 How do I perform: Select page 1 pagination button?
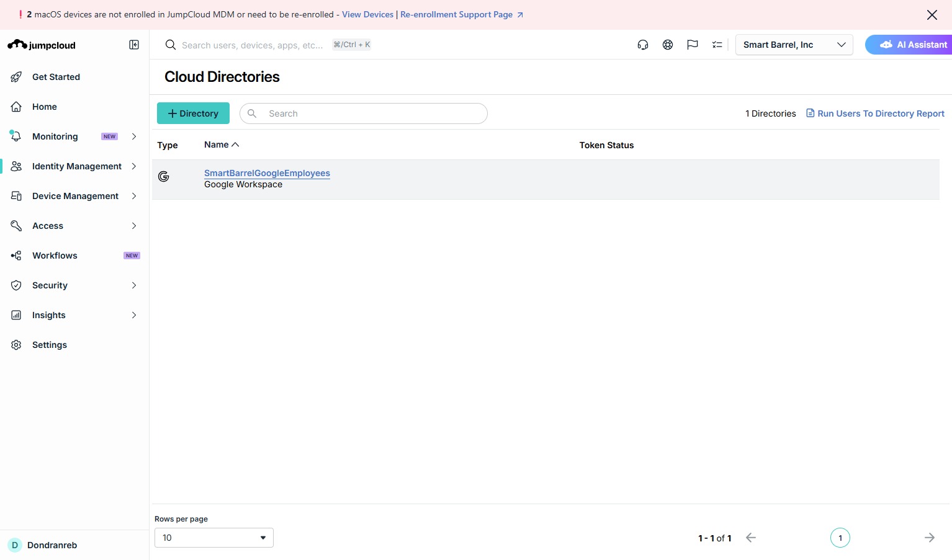point(840,538)
